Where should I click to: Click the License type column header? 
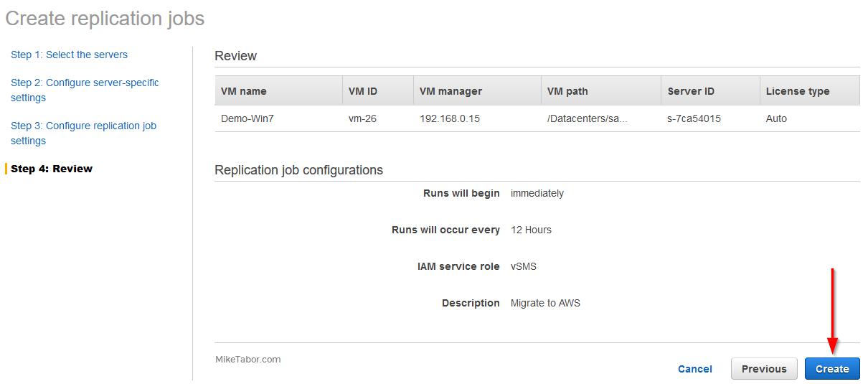coord(810,91)
